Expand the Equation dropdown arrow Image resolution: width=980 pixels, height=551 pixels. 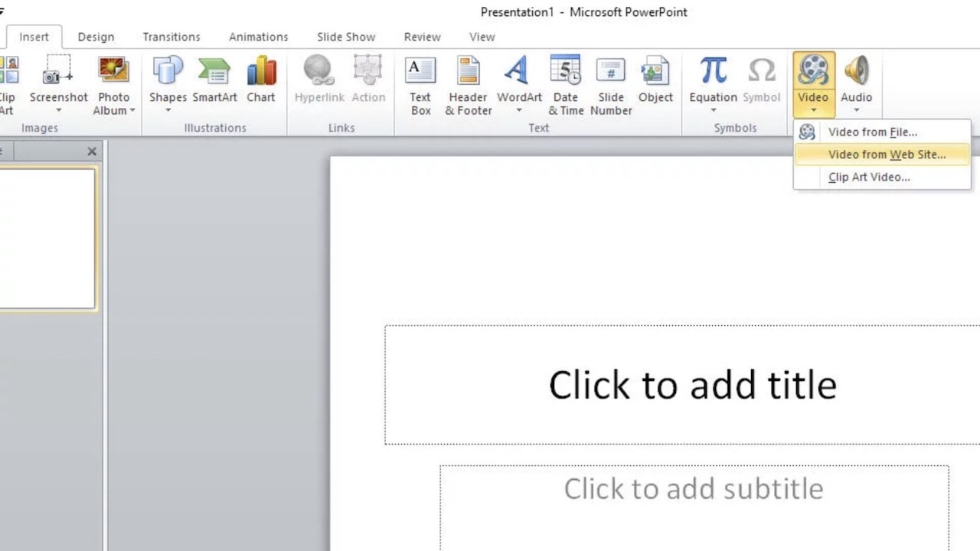[x=713, y=111]
